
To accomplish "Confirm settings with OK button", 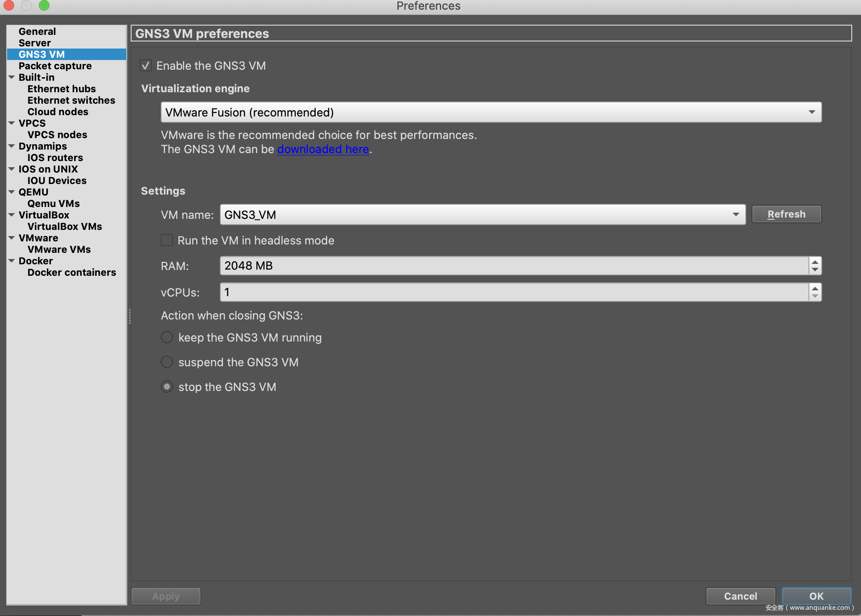I will coord(816,596).
